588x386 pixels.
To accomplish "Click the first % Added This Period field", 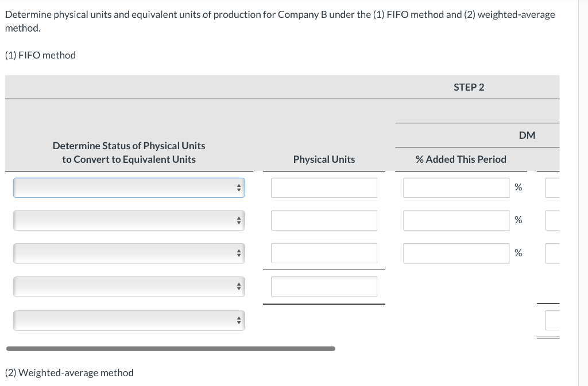I will (x=456, y=188).
